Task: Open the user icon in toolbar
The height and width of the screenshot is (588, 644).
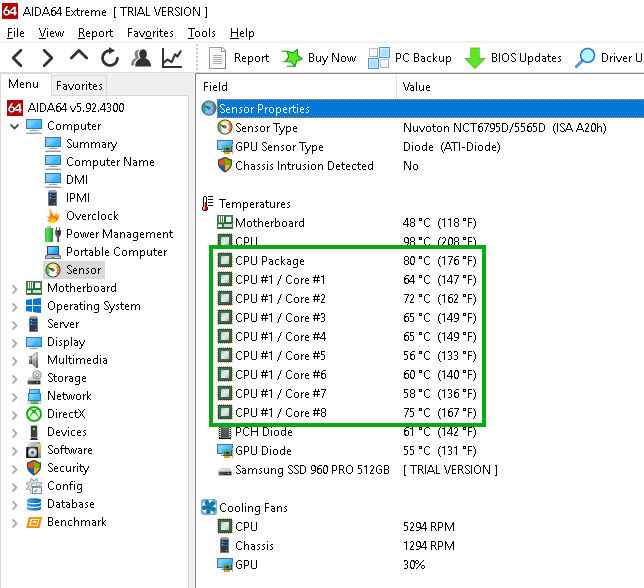Action: point(141,58)
